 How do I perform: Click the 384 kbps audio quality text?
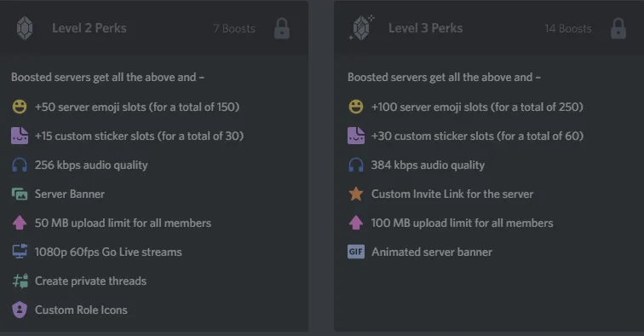[x=428, y=165]
